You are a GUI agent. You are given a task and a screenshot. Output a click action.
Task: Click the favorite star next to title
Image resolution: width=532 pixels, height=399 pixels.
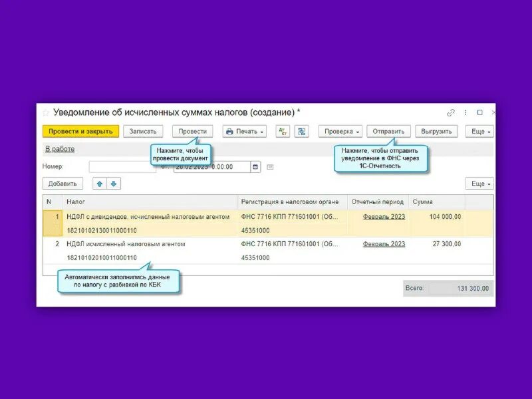tap(46, 113)
